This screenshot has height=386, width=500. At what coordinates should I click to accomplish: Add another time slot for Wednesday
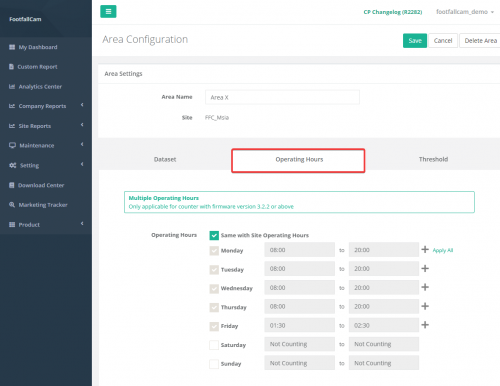pyautogui.click(x=425, y=287)
